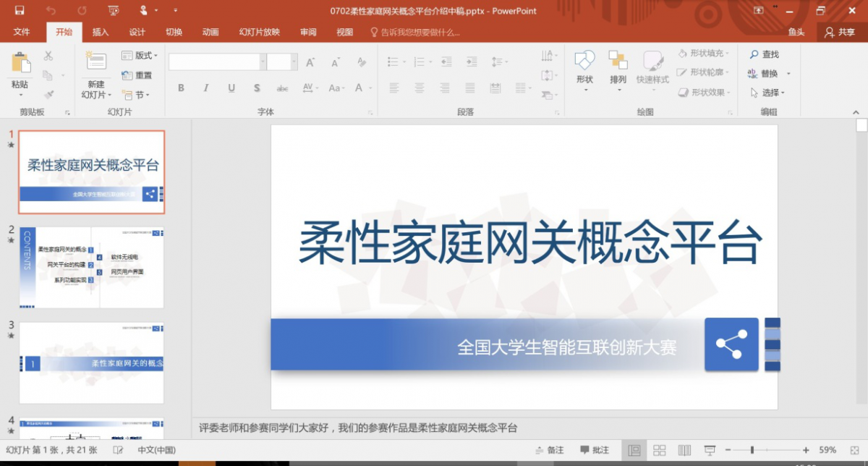Switch to the Animations (动画) tab
The width and height of the screenshot is (868, 466).
tap(210, 32)
